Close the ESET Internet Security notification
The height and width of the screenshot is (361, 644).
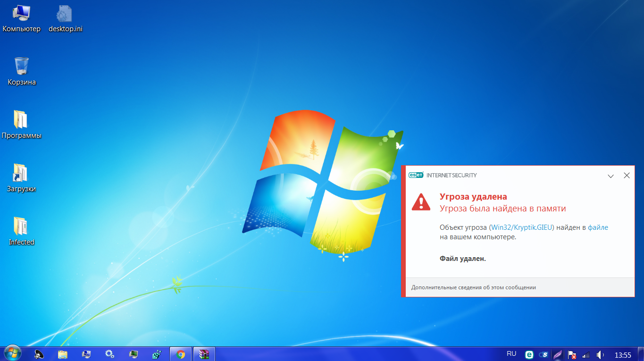627,175
